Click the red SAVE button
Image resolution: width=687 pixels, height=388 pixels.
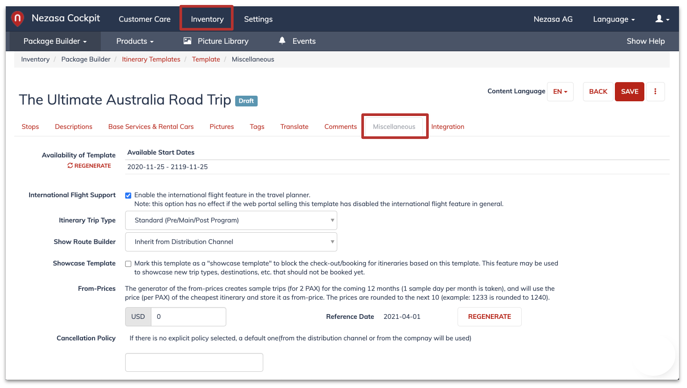[629, 92]
